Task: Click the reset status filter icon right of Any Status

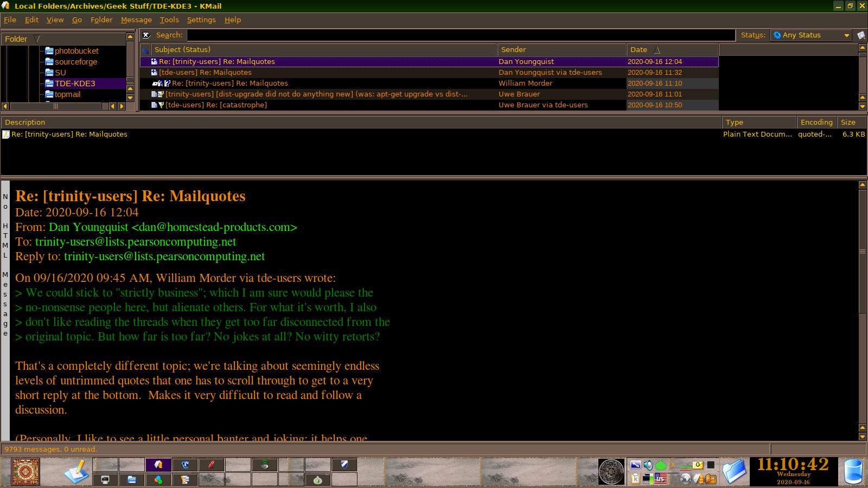Action: (861, 35)
